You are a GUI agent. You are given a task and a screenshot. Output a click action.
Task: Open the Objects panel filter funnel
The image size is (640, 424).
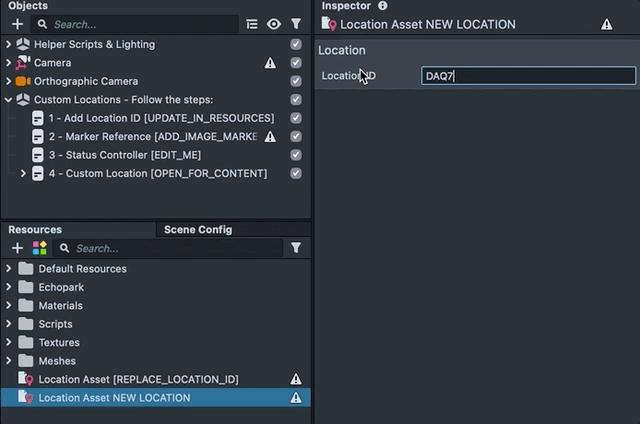[296, 24]
